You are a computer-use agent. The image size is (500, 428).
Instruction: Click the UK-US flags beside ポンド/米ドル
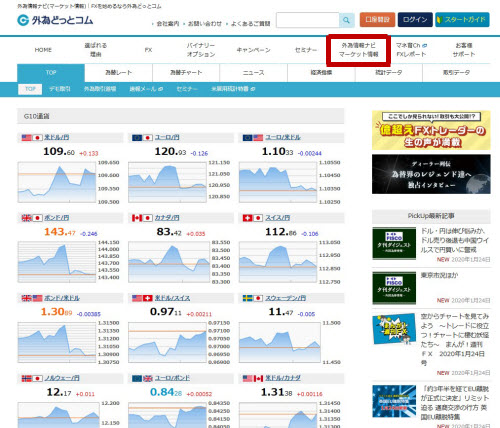(32, 298)
